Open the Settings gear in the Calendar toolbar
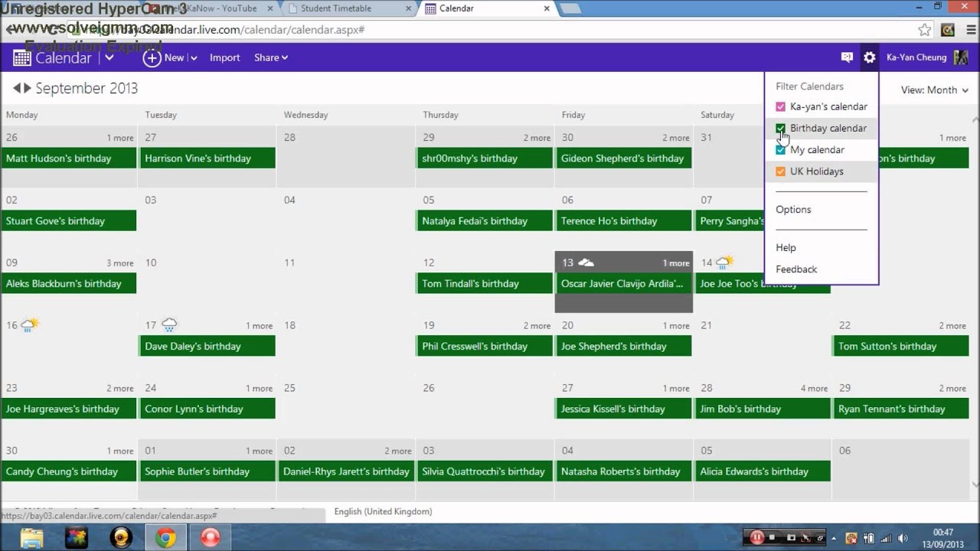Screen dimensions: 980x551 click(870, 57)
